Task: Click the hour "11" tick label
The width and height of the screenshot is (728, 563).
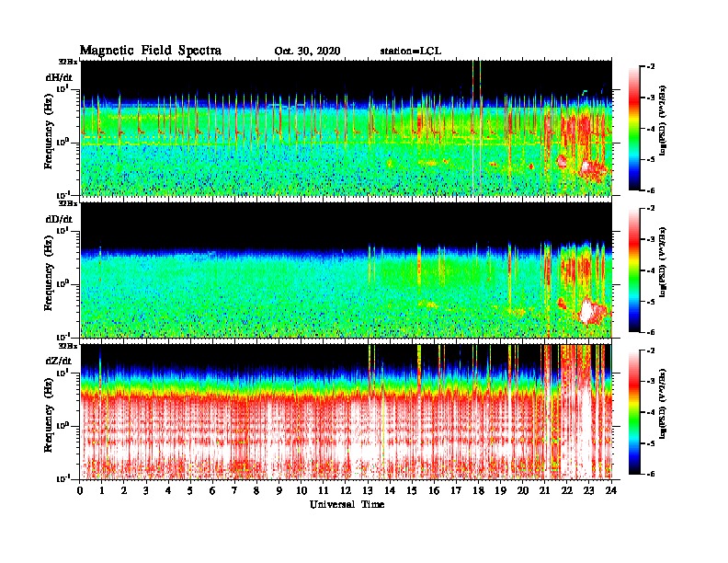Action: [x=324, y=490]
